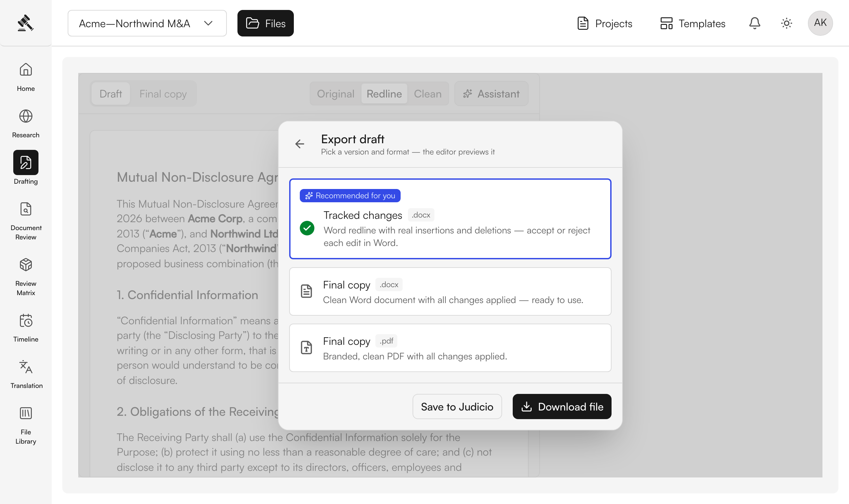Expand the Acme—Northwind M&A project dropdown
The width and height of the screenshot is (849, 504).
[x=147, y=23]
